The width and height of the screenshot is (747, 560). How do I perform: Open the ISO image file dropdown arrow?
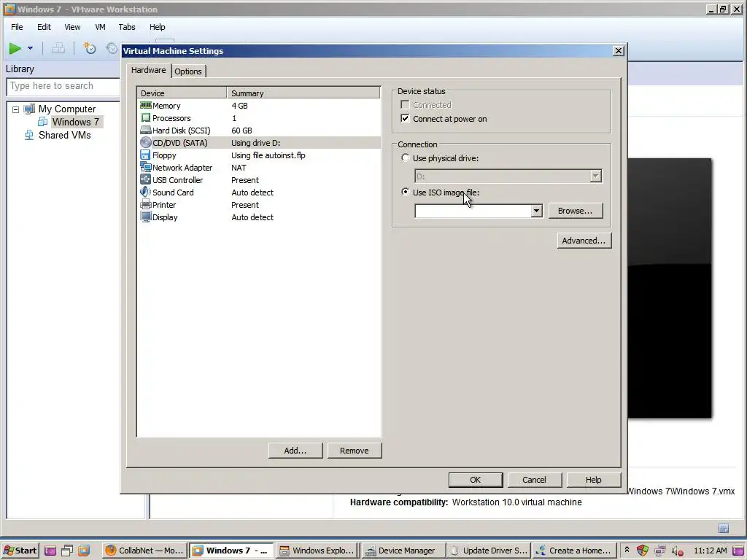coord(536,211)
